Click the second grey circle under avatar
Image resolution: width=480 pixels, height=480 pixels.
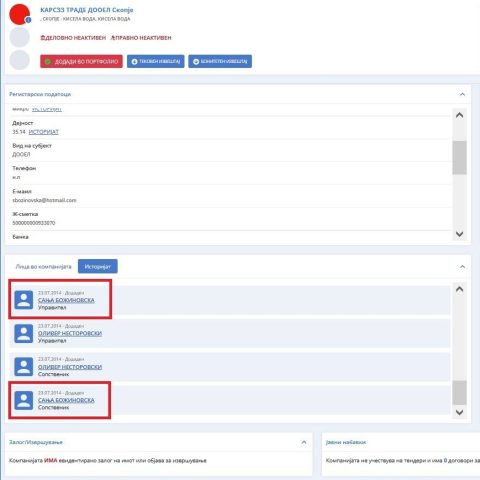(19, 37)
